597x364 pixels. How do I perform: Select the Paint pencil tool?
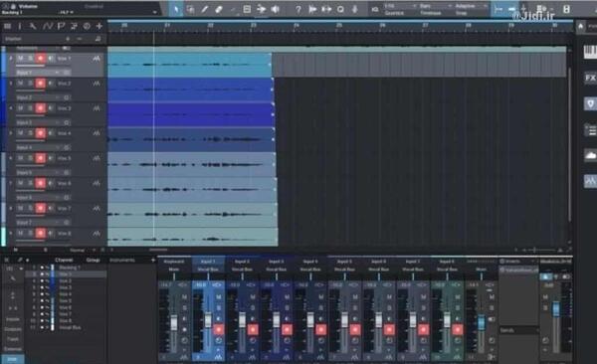pos(204,9)
